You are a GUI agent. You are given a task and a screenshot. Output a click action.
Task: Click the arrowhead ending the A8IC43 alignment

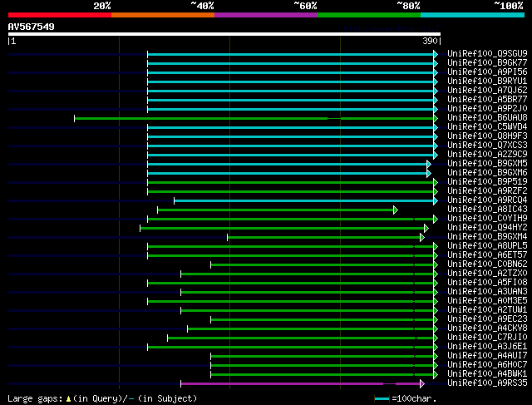coord(396,210)
